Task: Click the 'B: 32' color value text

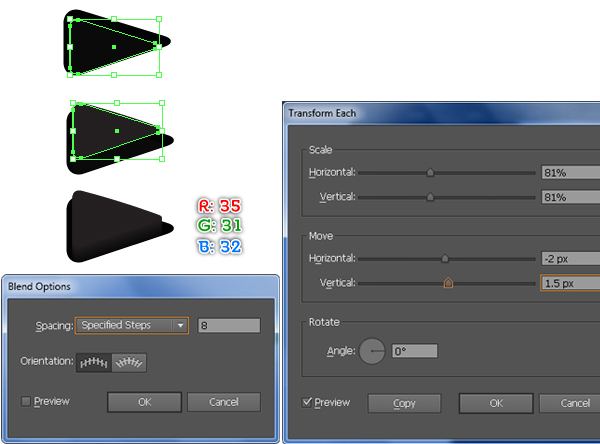Action: coord(220,246)
